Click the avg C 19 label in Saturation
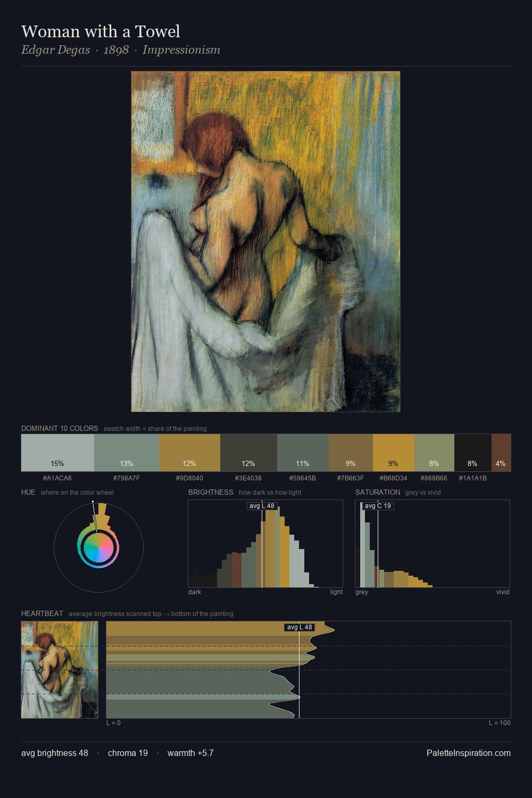The height and width of the screenshot is (798, 532). click(378, 506)
